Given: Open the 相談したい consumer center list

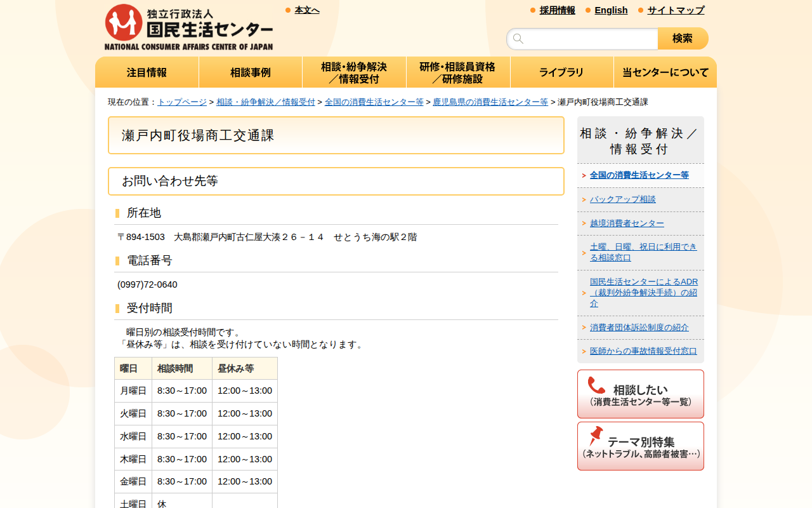Looking at the screenshot, I should click(640, 393).
